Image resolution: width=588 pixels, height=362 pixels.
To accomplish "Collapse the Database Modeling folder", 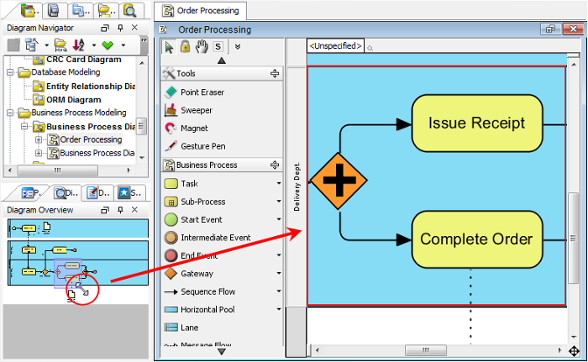I will (x=10, y=72).
